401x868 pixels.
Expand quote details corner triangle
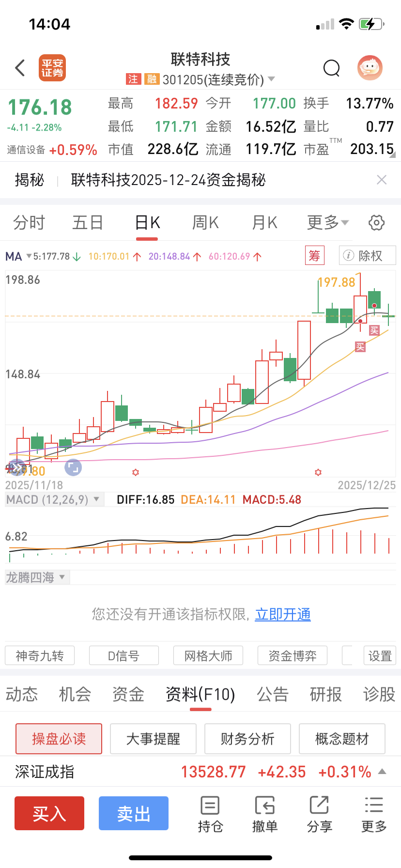click(x=393, y=155)
